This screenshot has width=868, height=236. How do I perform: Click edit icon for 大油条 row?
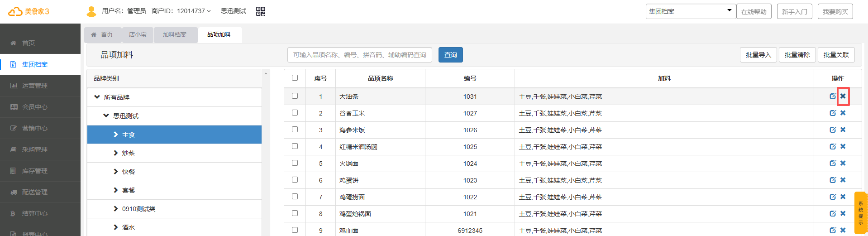click(x=832, y=96)
